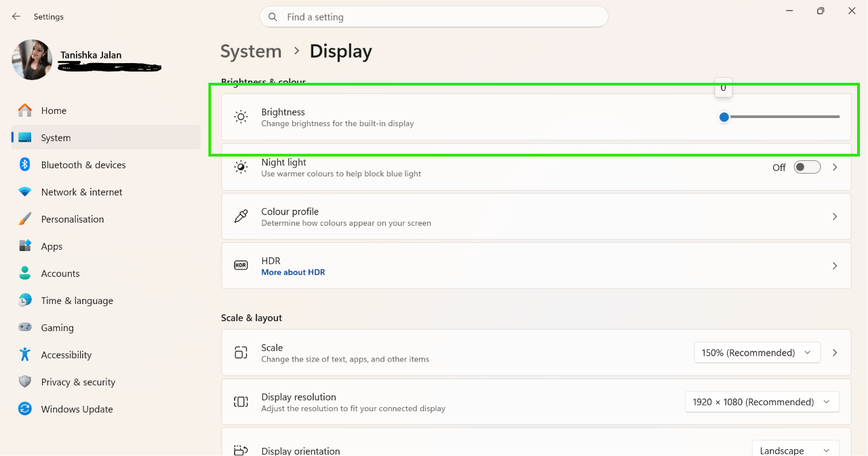Open the Accessibility settings page
This screenshot has height=456, width=868.
(x=106, y=355)
